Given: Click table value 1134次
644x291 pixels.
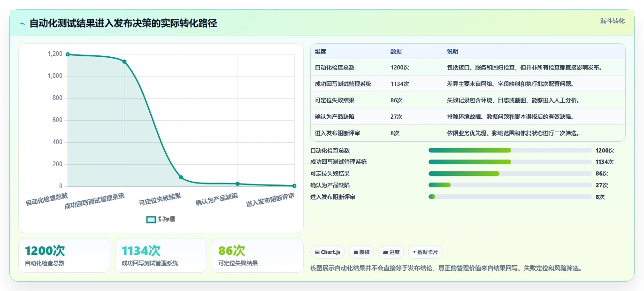Looking at the screenshot, I should click(400, 84).
